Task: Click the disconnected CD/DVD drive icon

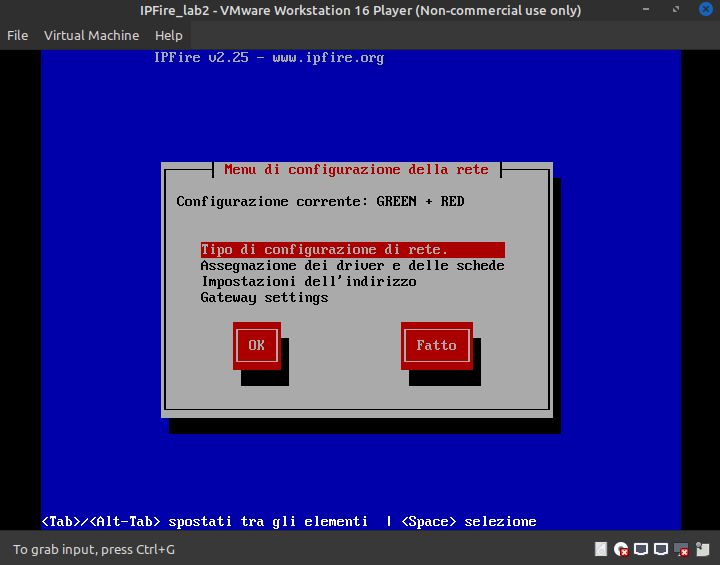Action: coord(621,549)
